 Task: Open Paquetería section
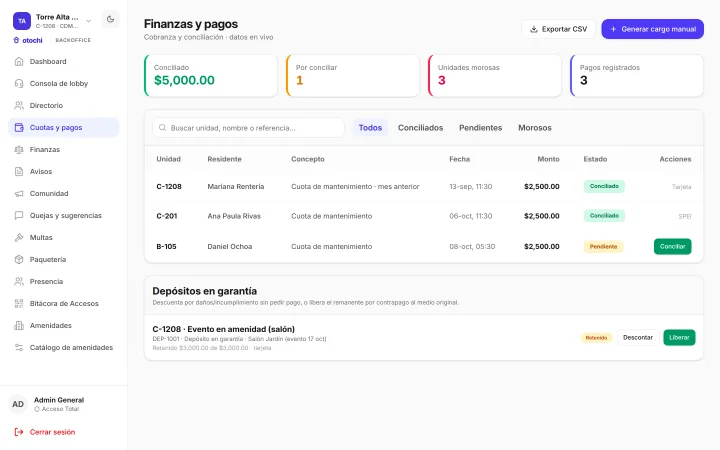point(64,259)
